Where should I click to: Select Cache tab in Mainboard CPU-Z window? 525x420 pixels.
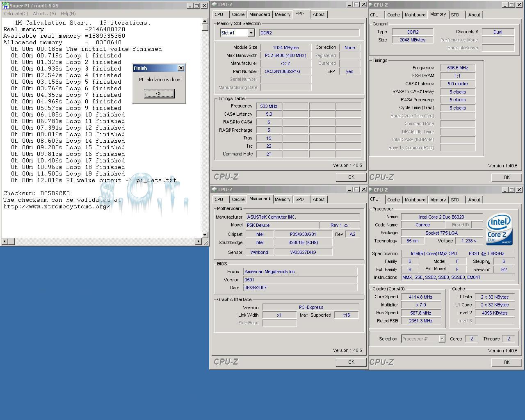238,199
